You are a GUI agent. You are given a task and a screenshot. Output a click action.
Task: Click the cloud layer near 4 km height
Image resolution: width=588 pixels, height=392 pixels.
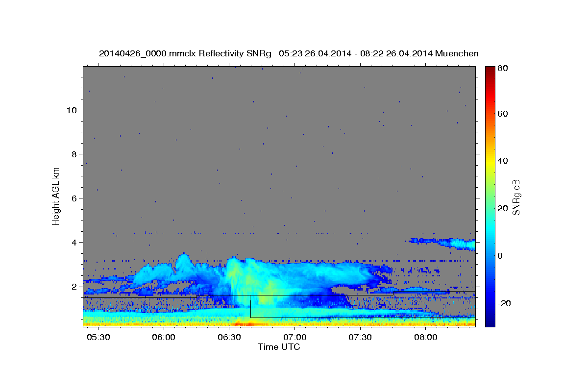coord(442,243)
